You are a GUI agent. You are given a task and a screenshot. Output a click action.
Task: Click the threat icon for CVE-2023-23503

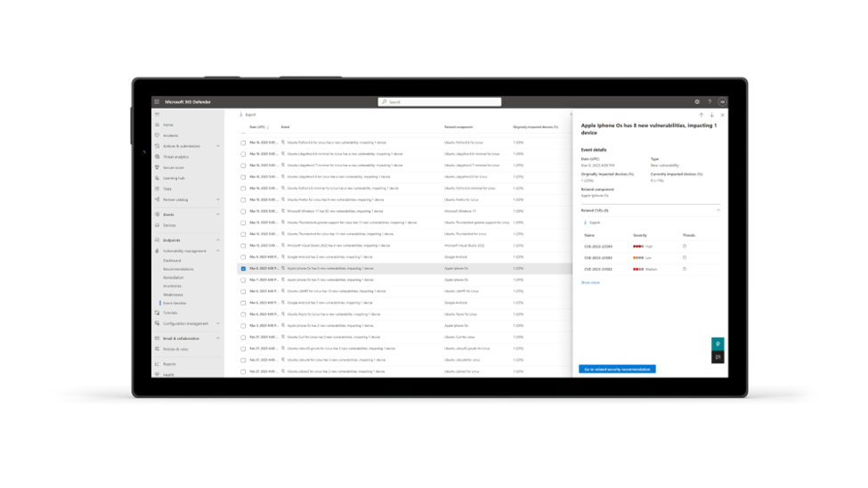pos(685,257)
